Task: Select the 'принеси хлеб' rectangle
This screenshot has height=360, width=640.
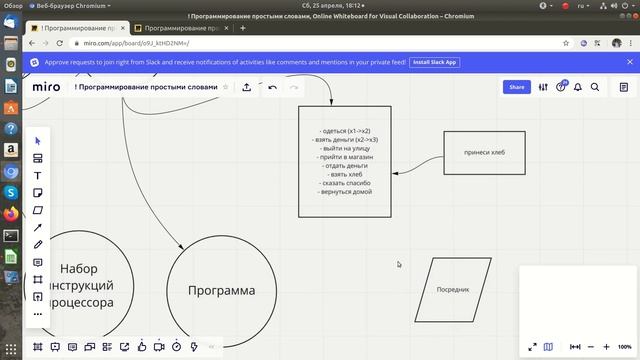Action: click(484, 153)
